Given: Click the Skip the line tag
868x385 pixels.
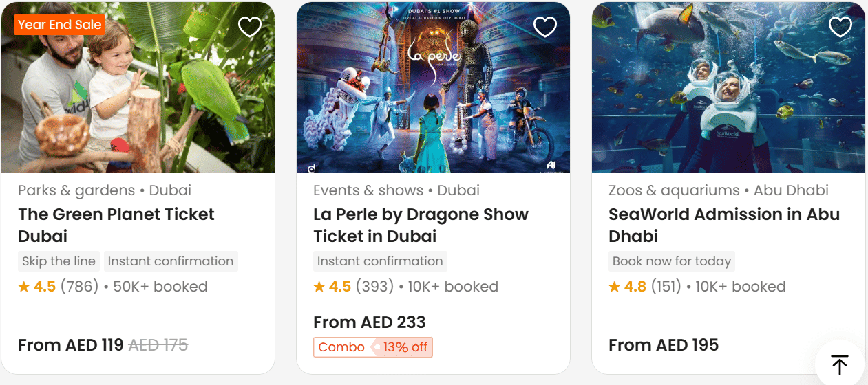Looking at the screenshot, I should (x=59, y=261).
